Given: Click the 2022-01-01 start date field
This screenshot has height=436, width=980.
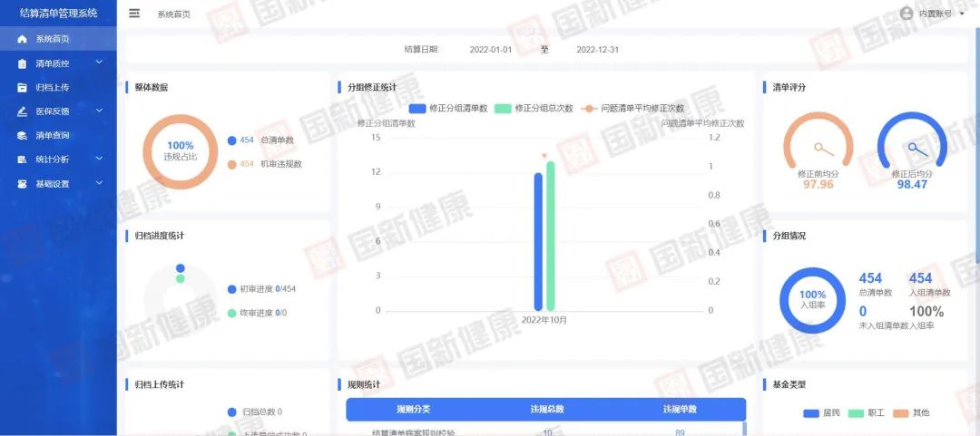Looking at the screenshot, I should [x=491, y=50].
